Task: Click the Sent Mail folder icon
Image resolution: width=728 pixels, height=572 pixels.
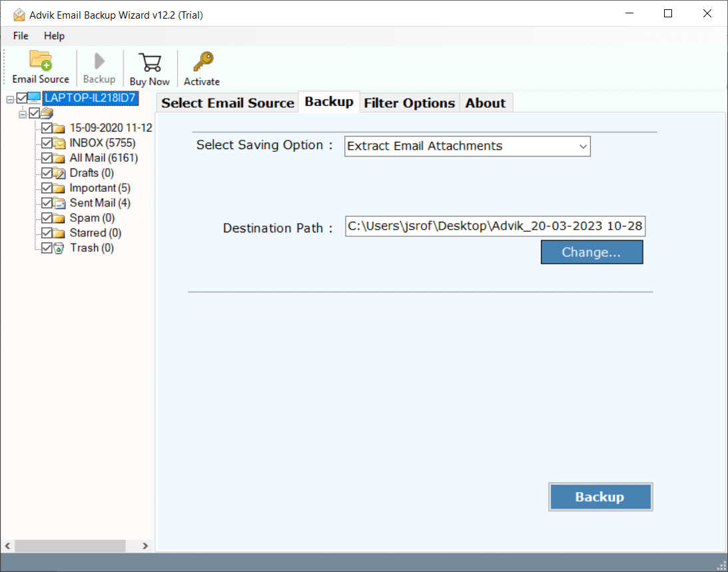Action: (x=59, y=203)
